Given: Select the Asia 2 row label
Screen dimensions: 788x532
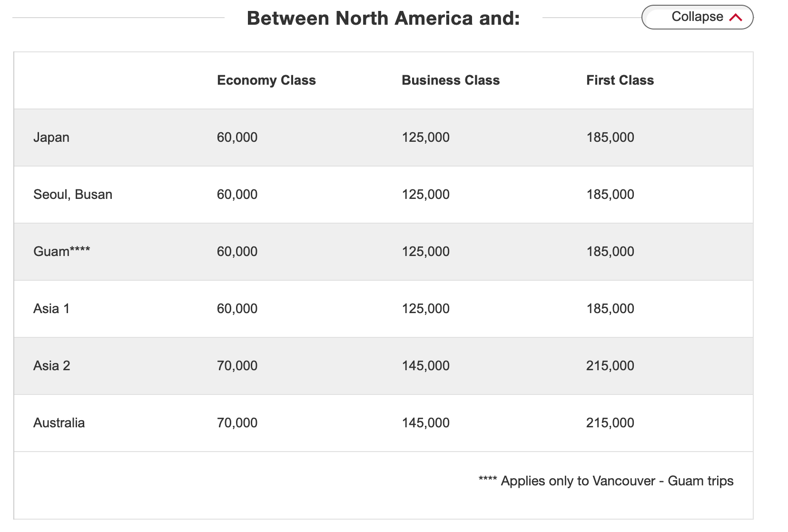Looking at the screenshot, I should pos(51,366).
